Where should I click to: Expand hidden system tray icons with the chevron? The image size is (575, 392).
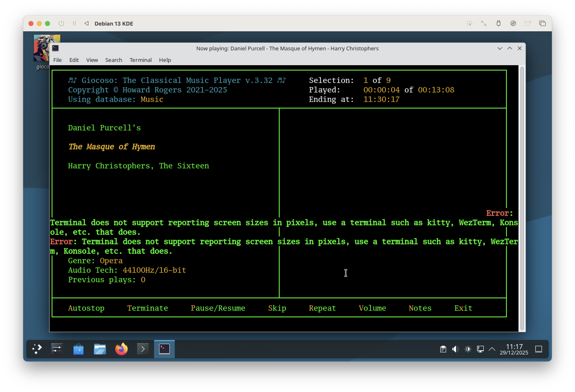click(492, 349)
